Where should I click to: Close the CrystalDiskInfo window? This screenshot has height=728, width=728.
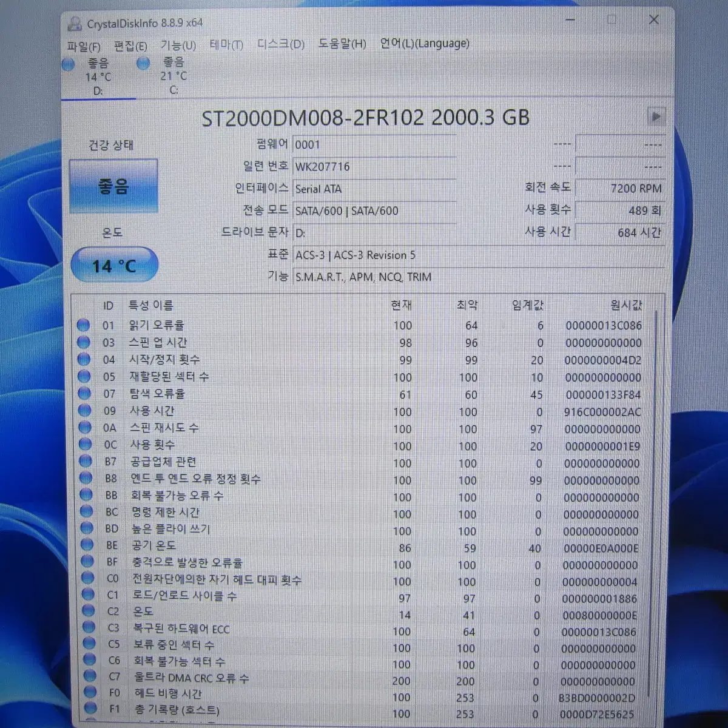(654, 20)
